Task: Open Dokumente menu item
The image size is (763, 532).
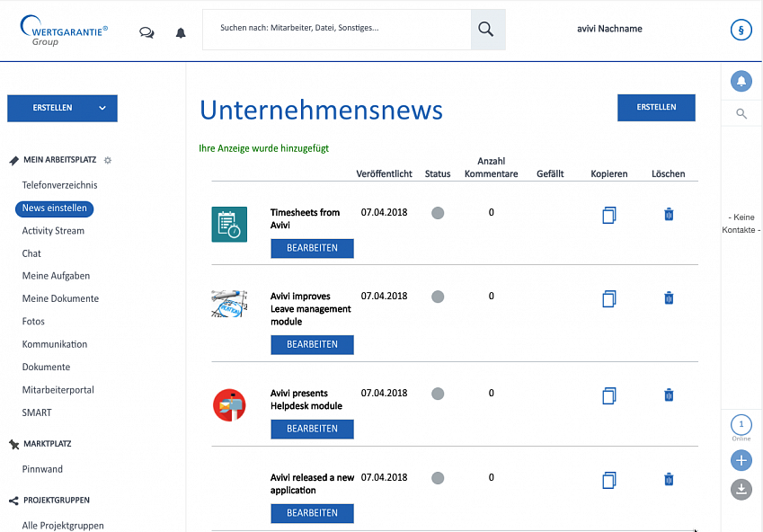Action: [46, 367]
